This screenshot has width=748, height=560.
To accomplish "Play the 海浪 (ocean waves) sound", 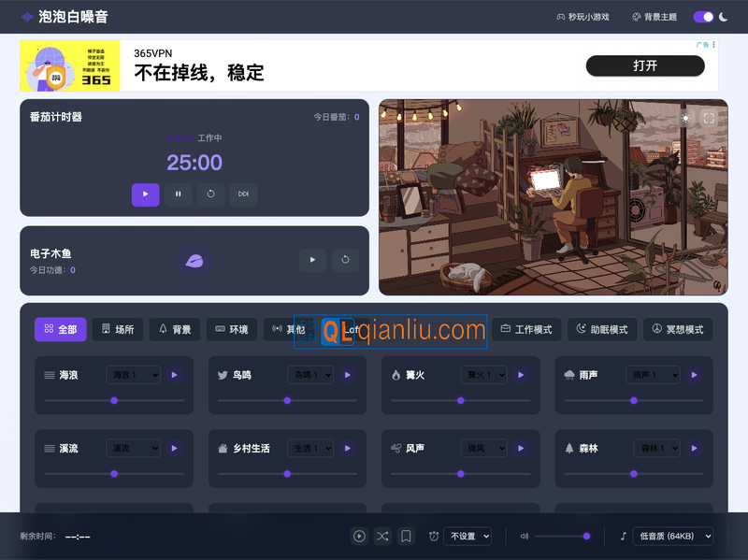I will pyautogui.click(x=175, y=375).
